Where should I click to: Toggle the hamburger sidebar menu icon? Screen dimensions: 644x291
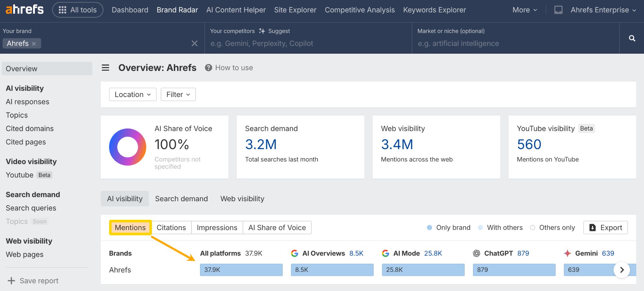(x=105, y=68)
